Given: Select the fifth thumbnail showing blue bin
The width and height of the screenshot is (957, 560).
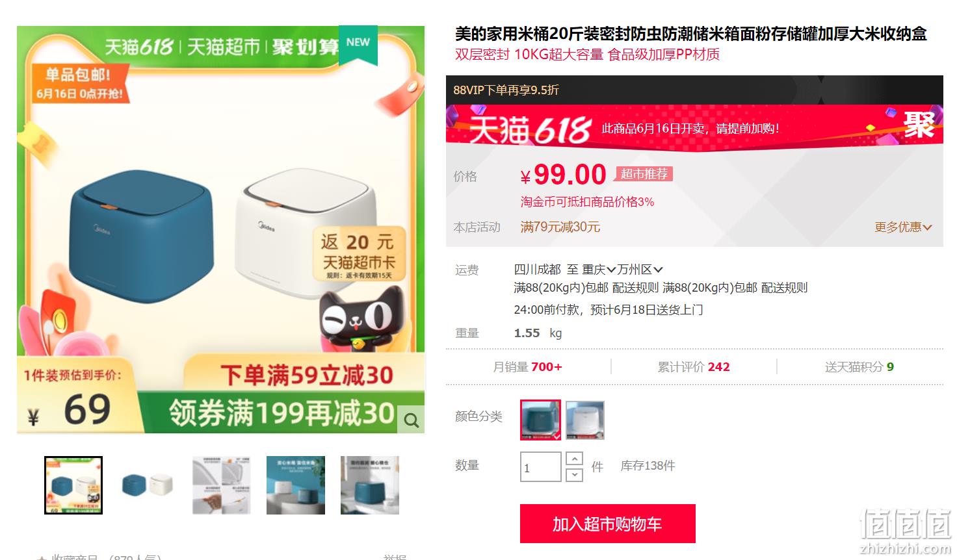Looking at the screenshot, I should [370, 485].
